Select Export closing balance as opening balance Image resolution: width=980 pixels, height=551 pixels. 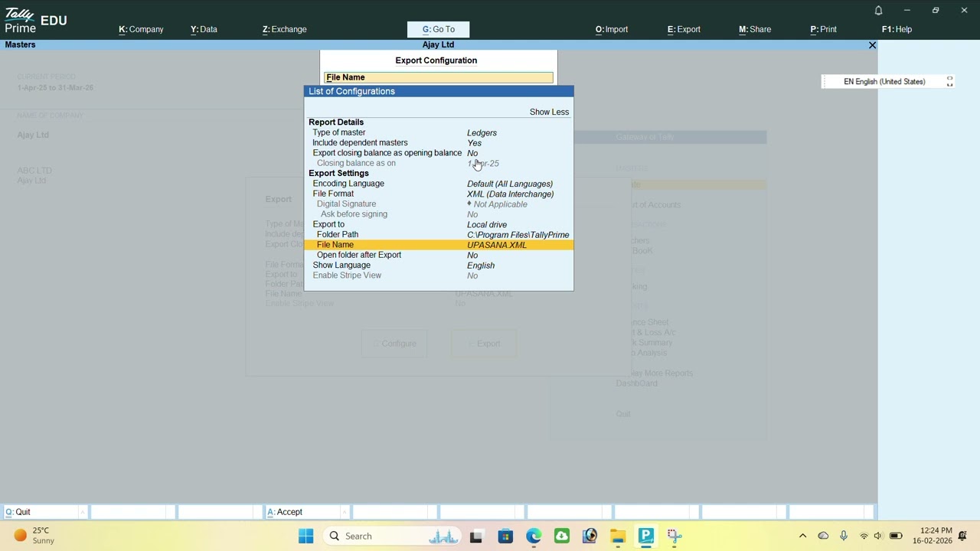[439, 153]
